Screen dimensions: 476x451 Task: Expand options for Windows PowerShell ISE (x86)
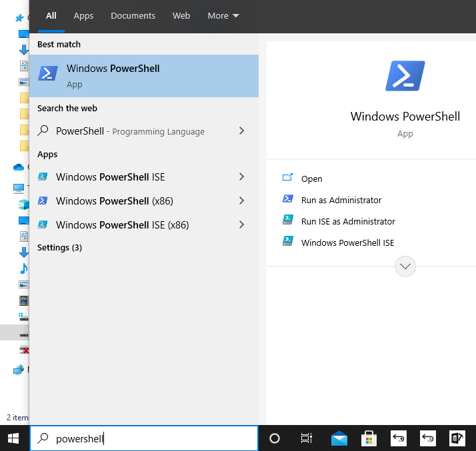(x=241, y=225)
